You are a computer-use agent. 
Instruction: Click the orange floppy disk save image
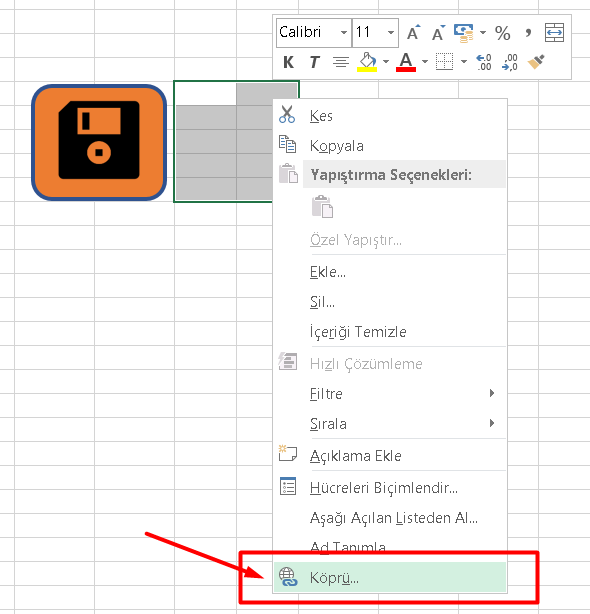[99, 143]
